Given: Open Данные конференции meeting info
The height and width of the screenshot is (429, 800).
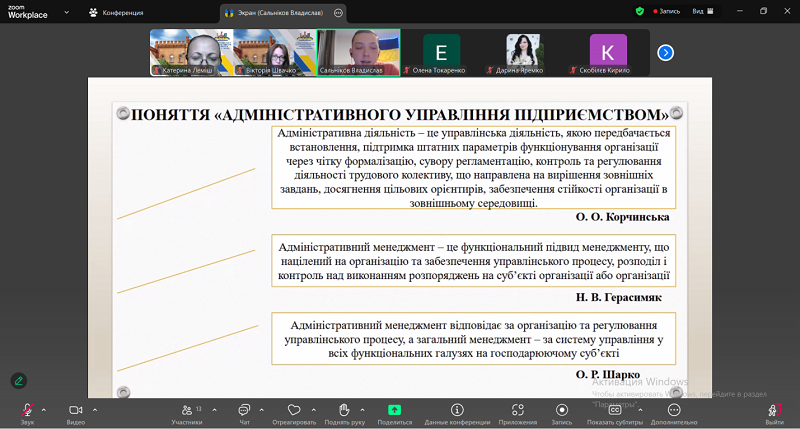Looking at the screenshot, I should tap(457, 414).
